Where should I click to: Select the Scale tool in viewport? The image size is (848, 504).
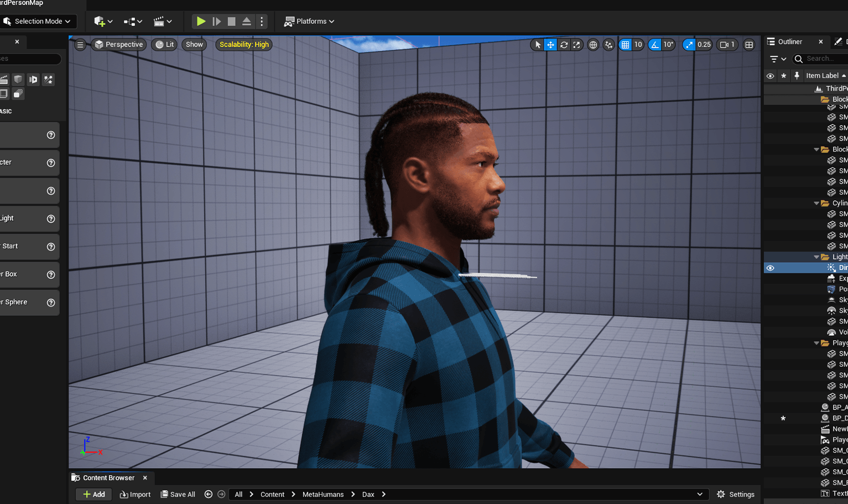coord(576,45)
